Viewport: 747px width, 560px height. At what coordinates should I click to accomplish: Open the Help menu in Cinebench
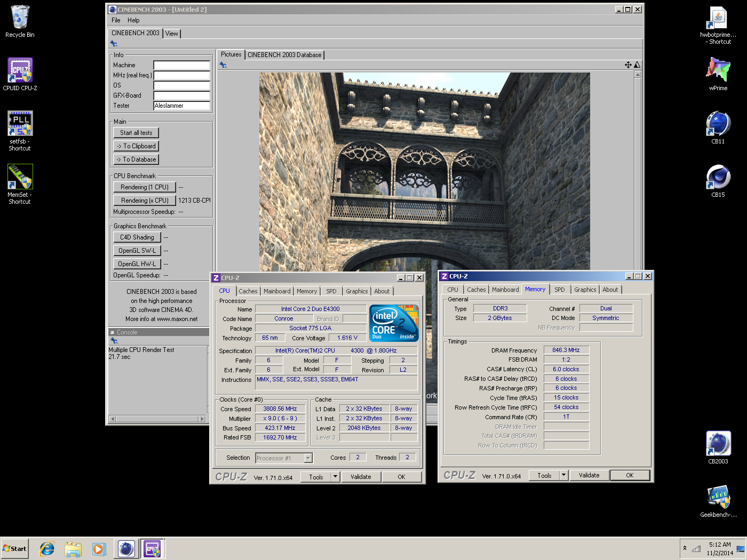(x=133, y=20)
